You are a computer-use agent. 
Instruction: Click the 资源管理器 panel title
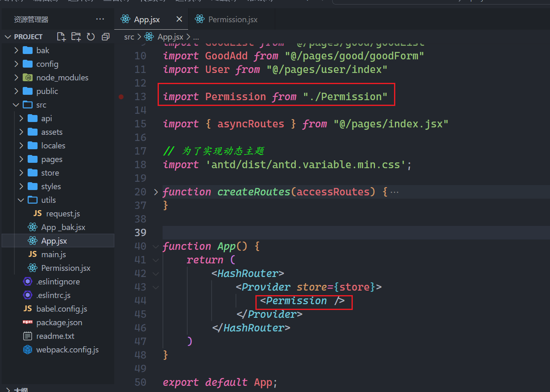tap(31, 19)
